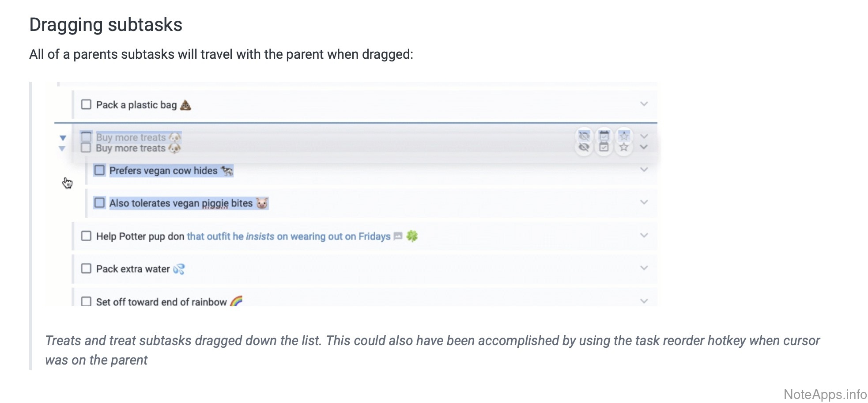Screen dimensions: 868x403
Task: Click the water droplets emoji
Action: tap(179, 269)
